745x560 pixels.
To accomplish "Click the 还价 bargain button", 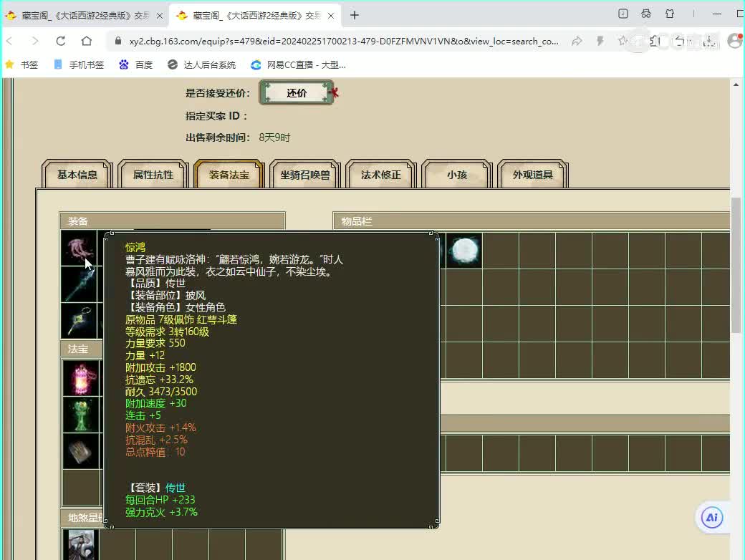I will click(x=297, y=92).
